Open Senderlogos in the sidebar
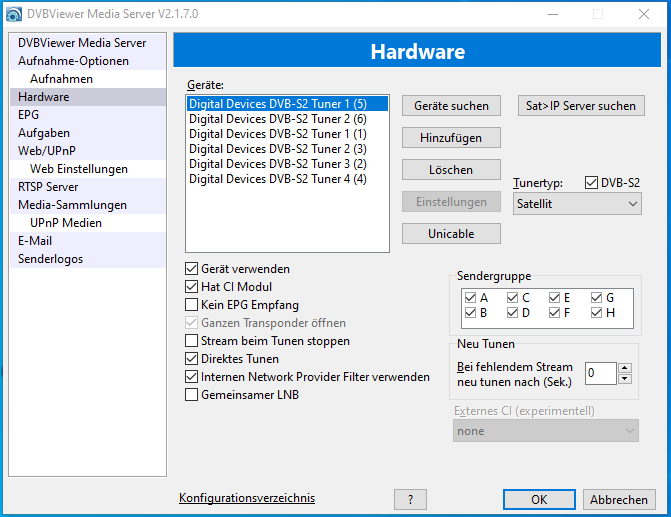 88,258
